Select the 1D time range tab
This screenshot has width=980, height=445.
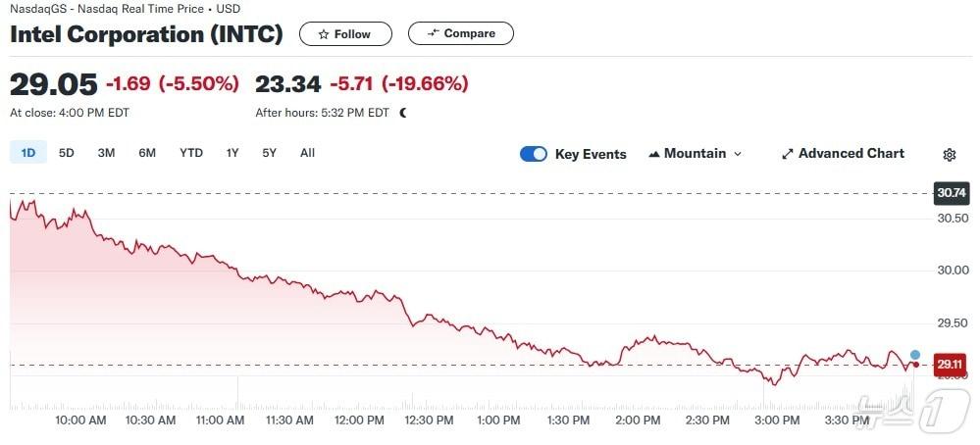pos(27,153)
